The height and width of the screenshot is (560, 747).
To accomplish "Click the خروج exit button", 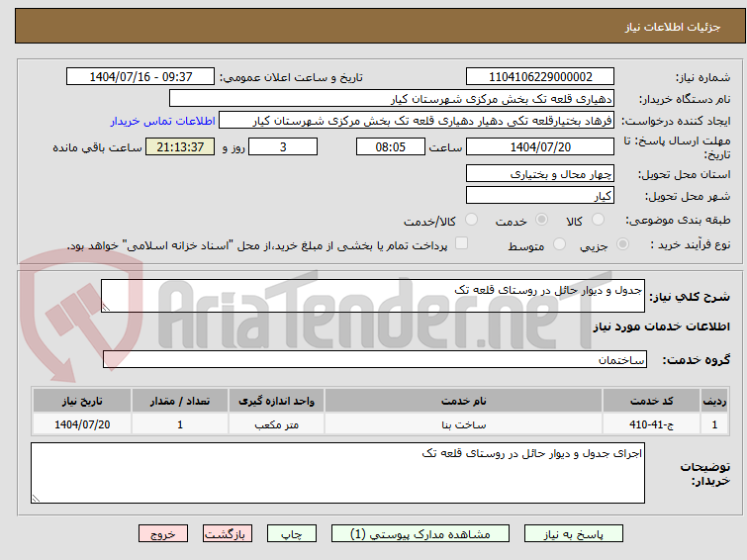I will (x=163, y=534).
